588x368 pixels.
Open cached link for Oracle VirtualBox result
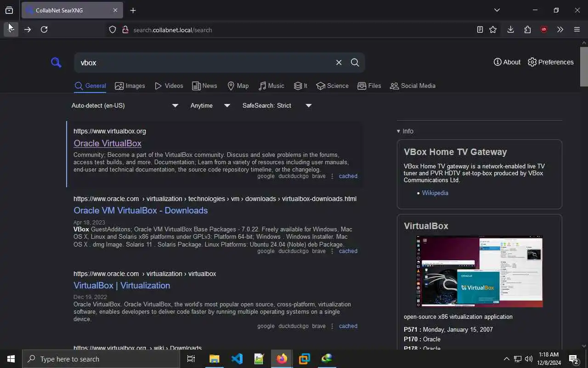(x=348, y=176)
